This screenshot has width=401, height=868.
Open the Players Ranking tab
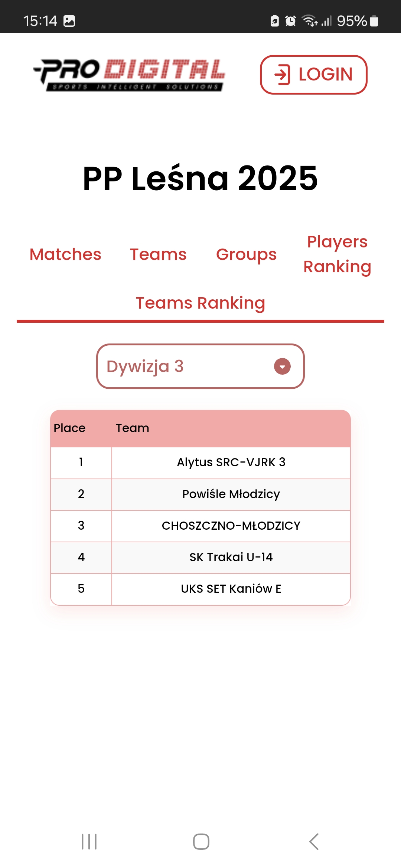[337, 254]
